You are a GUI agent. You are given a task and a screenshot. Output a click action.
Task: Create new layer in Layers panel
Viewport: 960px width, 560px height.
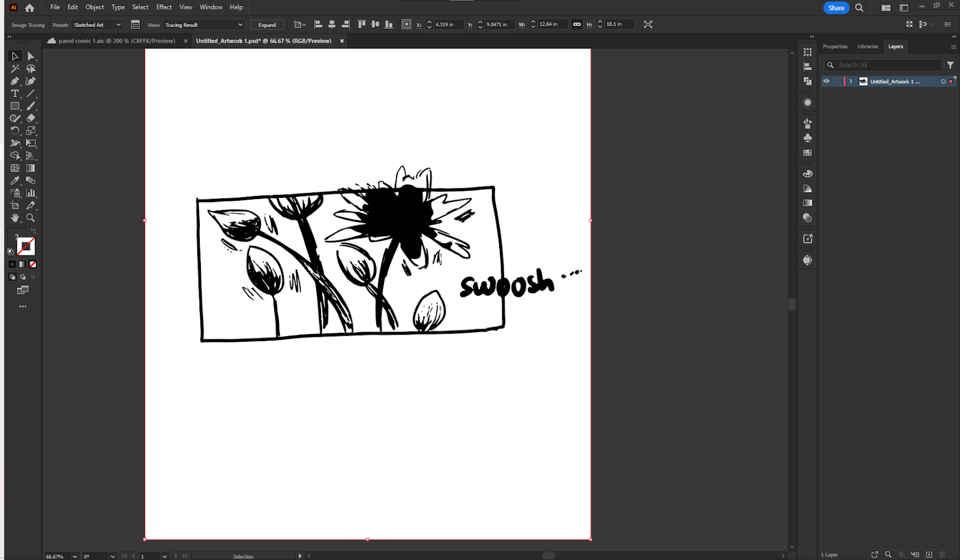929,555
